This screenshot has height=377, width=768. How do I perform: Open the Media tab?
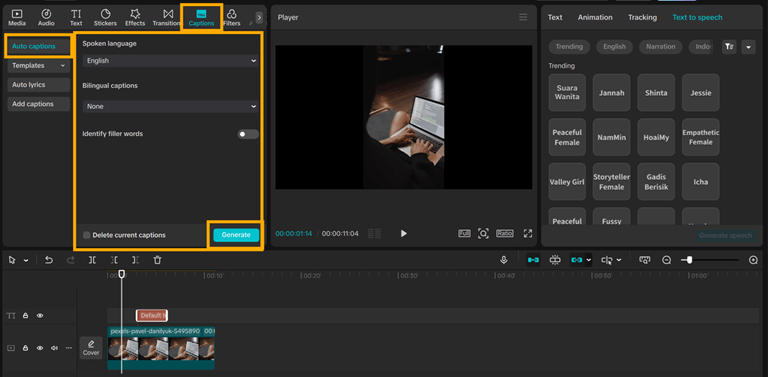click(17, 18)
